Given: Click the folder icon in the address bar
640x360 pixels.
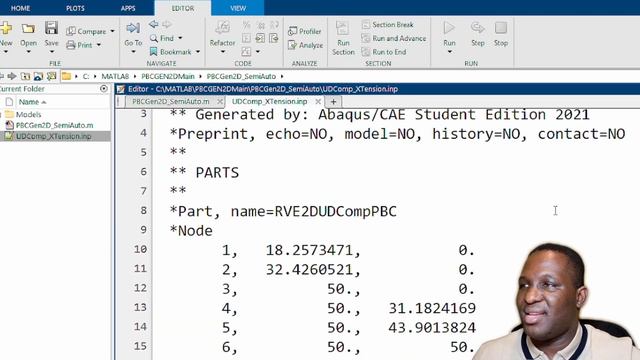Looking at the screenshot, I should tap(66, 76).
